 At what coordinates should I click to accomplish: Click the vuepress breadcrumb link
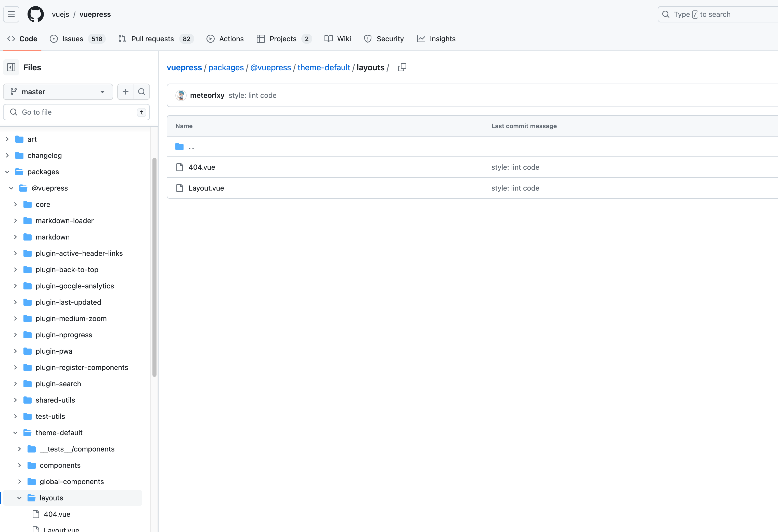tap(184, 67)
